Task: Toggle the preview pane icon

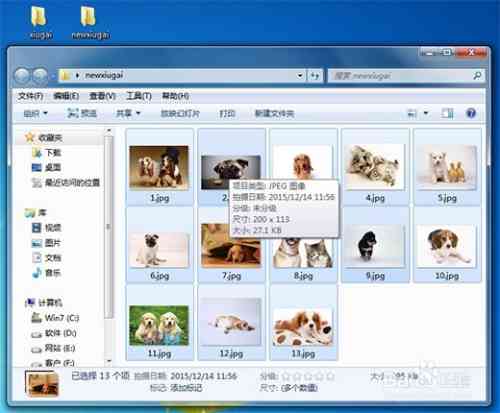Action: 447,113
